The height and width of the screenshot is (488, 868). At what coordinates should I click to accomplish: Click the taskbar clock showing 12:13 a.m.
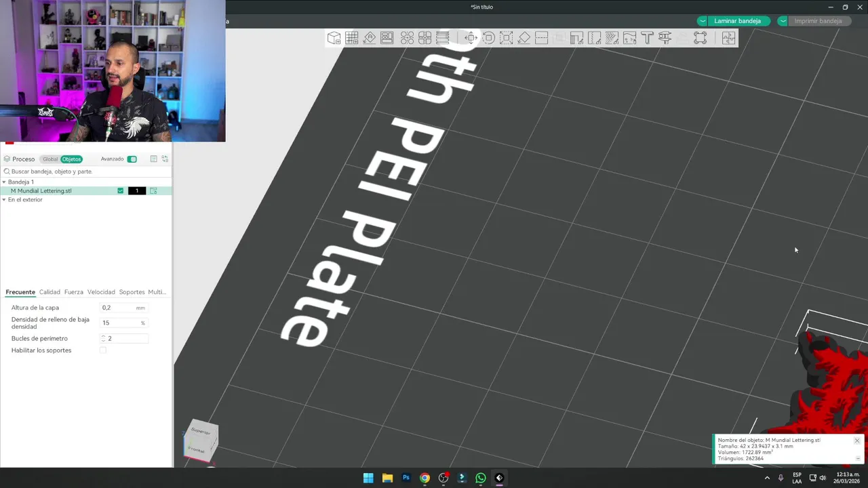pos(846,478)
